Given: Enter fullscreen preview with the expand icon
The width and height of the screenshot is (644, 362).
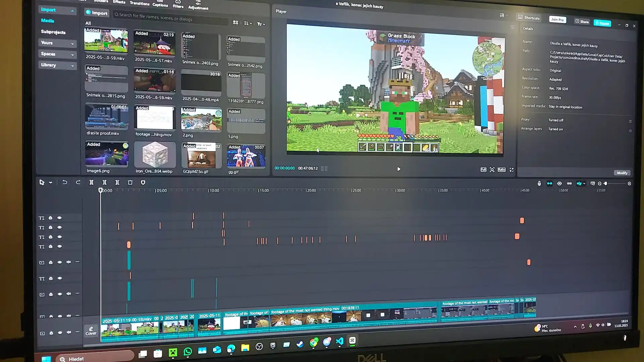Looking at the screenshot, I should pyautogui.click(x=512, y=170).
